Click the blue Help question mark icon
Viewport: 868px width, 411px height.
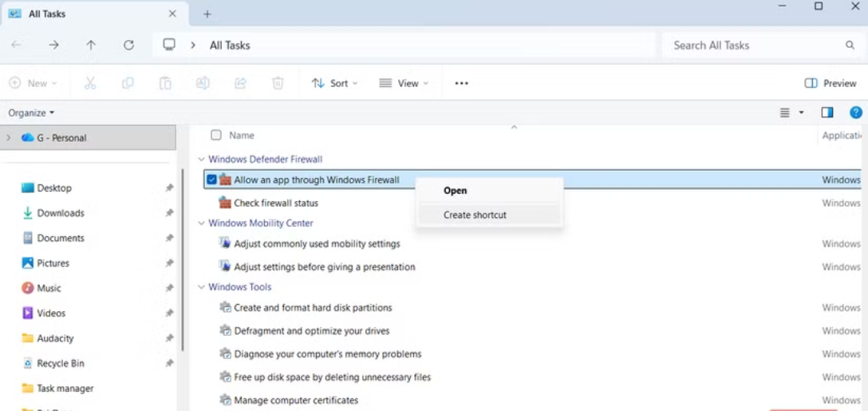point(855,113)
